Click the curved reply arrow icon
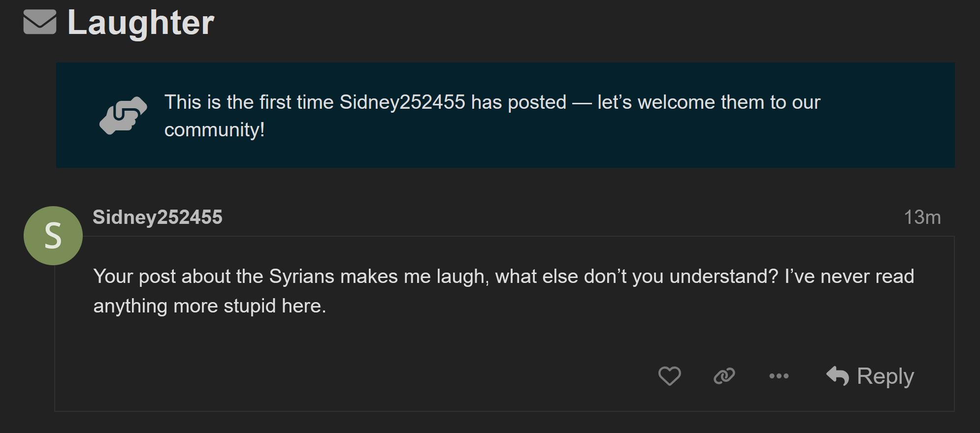 coord(837,376)
